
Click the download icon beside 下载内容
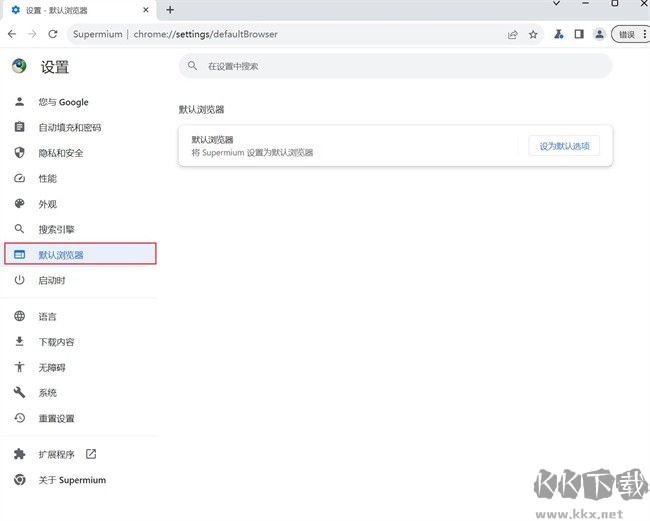tap(19, 342)
